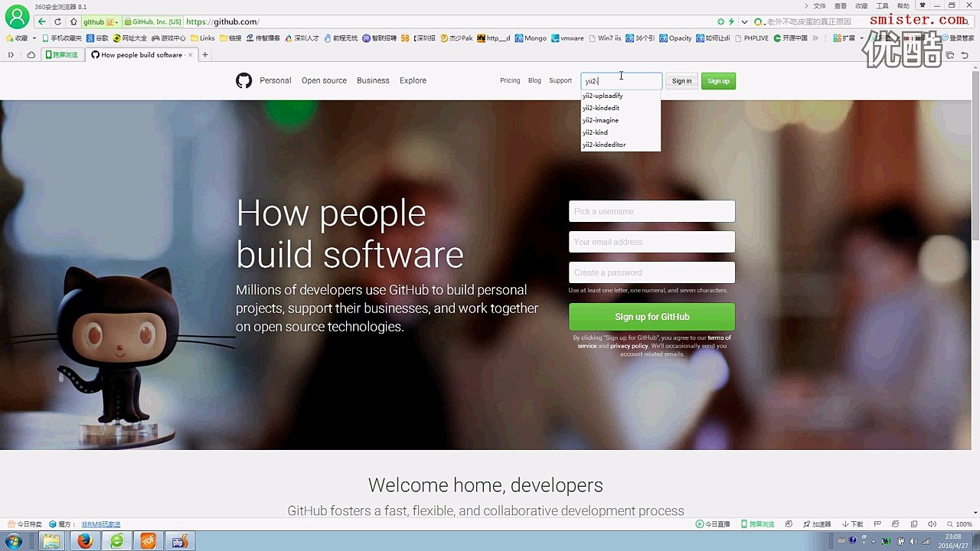
Task: Show more bookmarks with the overflow chevron
Action: pyautogui.click(x=815, y=37)
